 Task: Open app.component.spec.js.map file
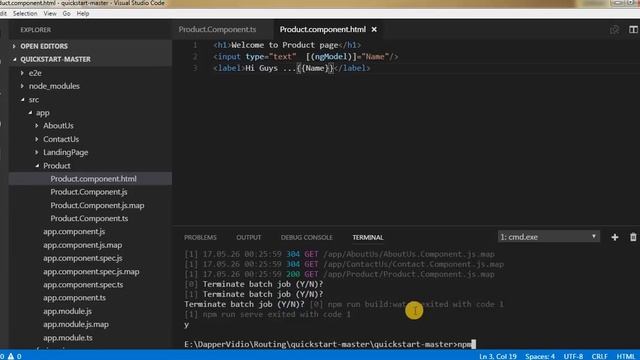click(x=90, y=271)
